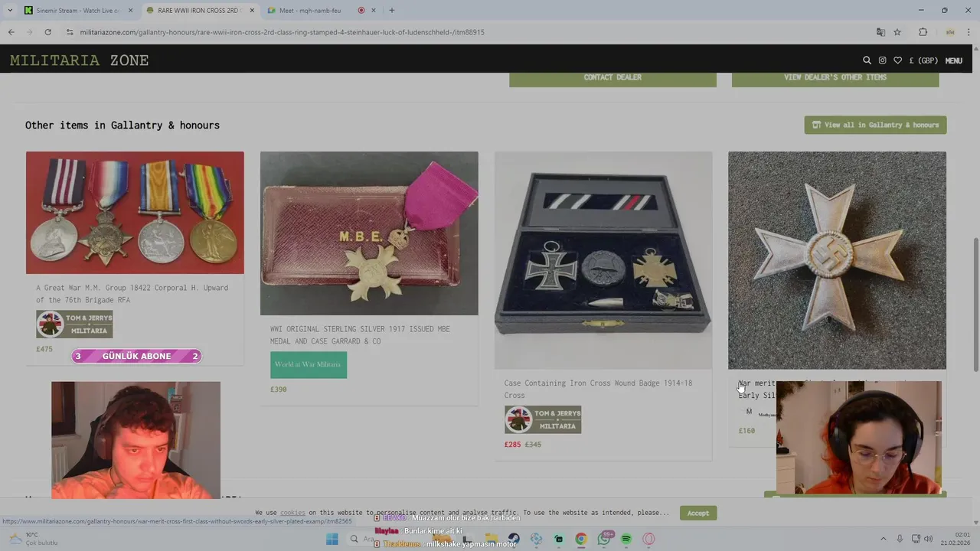Reload the current page
Viewport: 980px width, 551px height.
[x=47, y=32]
